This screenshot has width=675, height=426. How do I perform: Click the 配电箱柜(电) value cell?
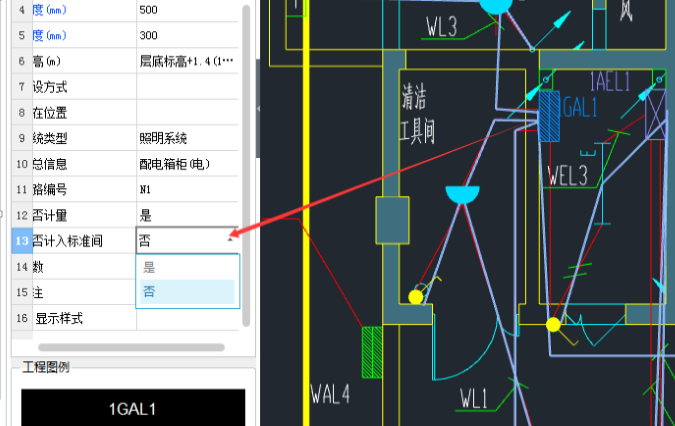tap(187, 163)
